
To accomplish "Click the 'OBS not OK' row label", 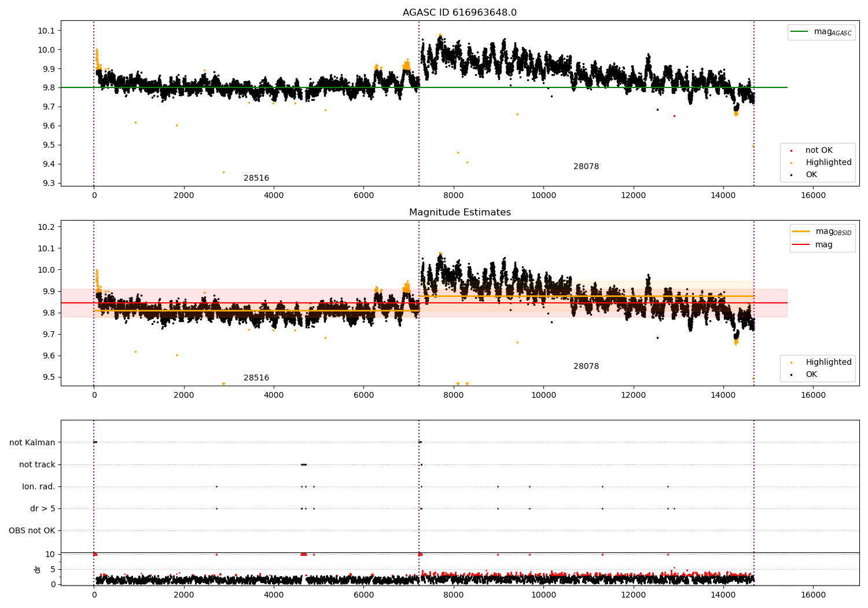I will click(32, 531).
